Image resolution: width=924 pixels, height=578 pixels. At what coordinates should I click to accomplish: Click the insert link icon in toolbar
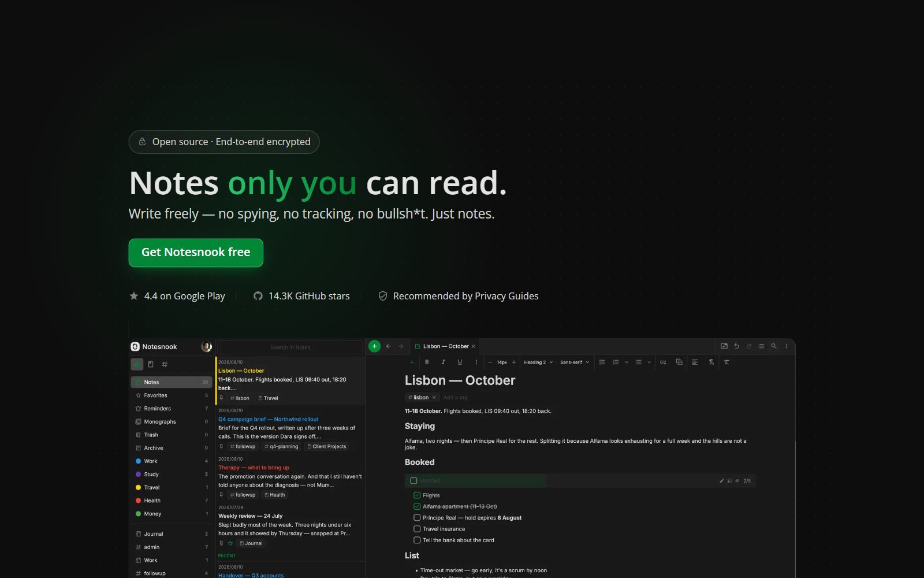pyautogui.click(x=663, y=362)
